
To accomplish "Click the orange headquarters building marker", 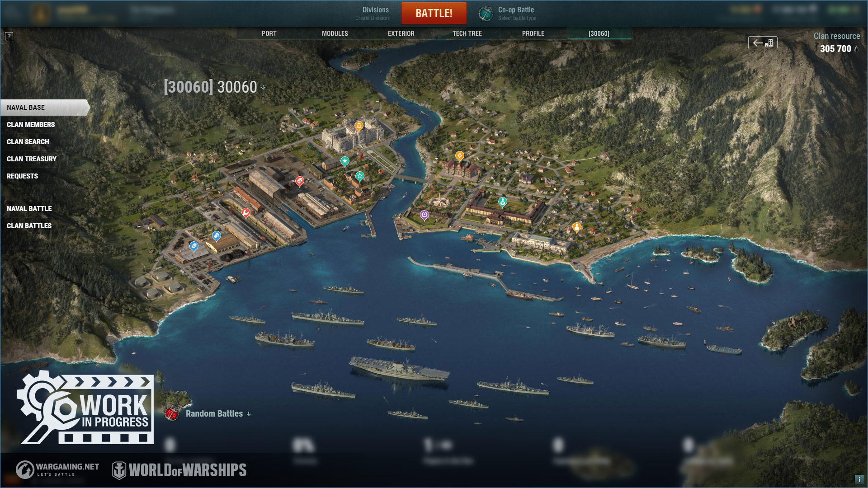I will coord(359,126).
